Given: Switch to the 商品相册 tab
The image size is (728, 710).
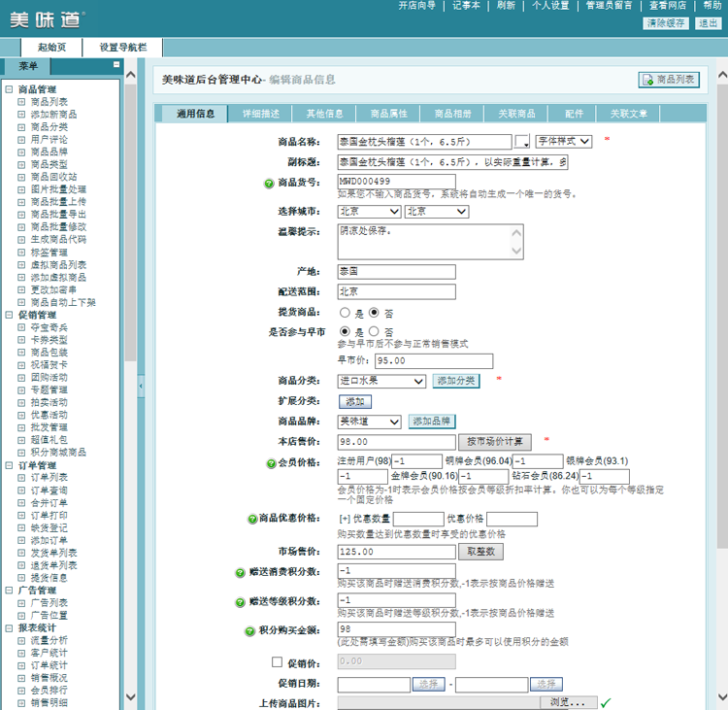Looking at the screenshot, I should click(x=452, y=114).
